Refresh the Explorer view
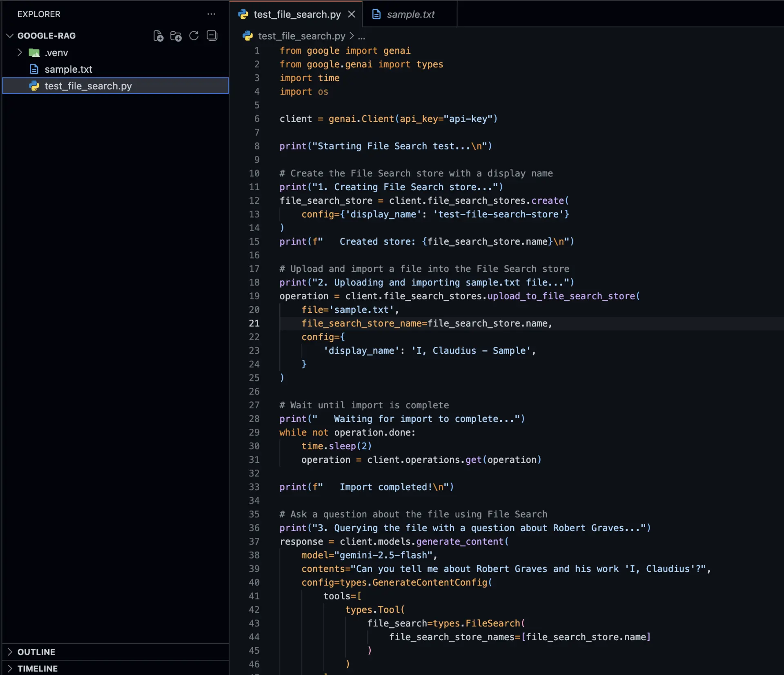 194,36
